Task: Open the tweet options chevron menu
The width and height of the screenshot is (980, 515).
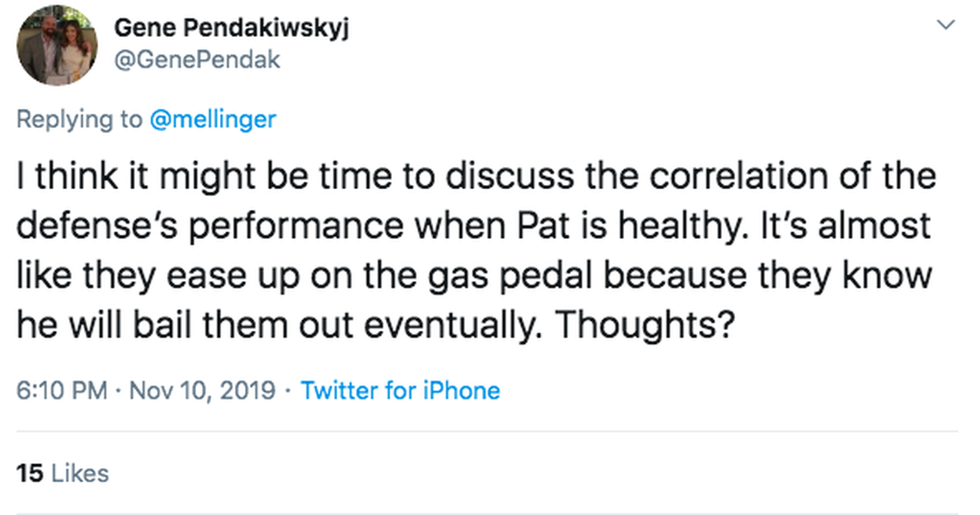Action: point(946,26)
